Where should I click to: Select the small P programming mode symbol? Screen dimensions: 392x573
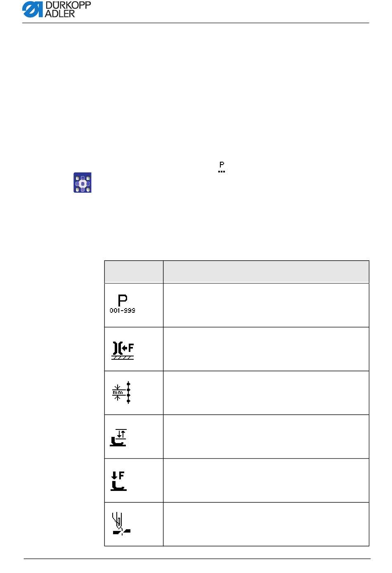(222, 167)
